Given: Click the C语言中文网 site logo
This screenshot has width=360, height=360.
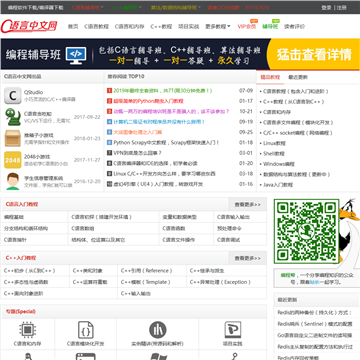Looking at the screenshot, I should pyautogui.click(x=29, y=26).
